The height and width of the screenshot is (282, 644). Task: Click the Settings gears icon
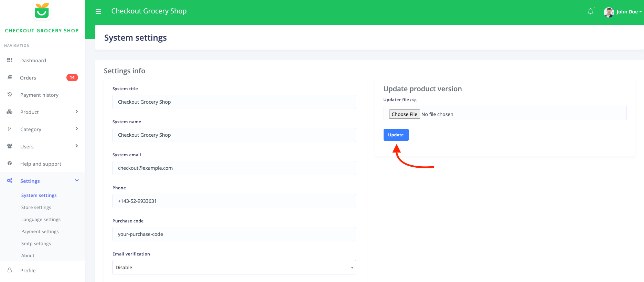click(x=10, y=180)
